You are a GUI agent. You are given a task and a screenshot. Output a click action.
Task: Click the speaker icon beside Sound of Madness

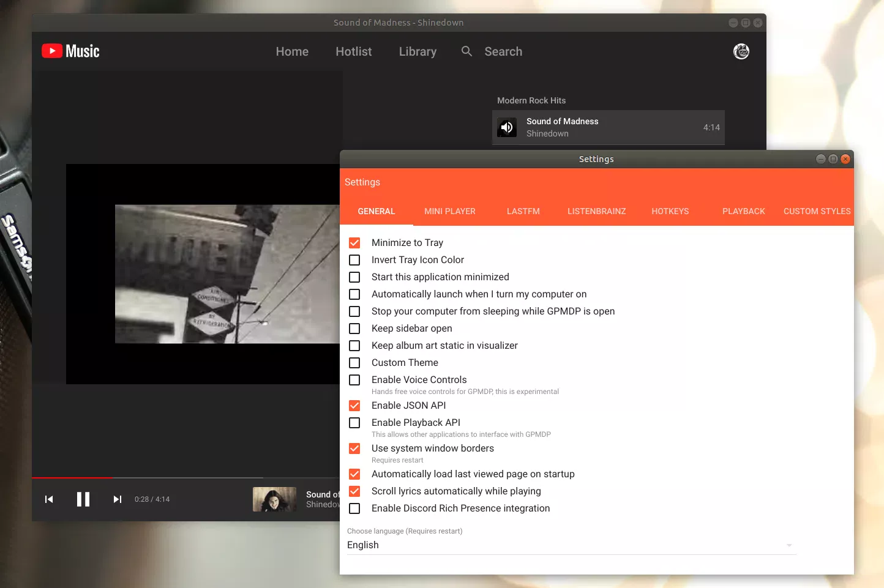tap(507, 127)
